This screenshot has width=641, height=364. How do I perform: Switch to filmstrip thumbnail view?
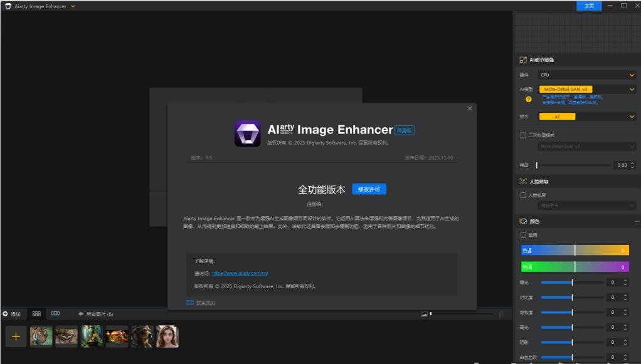(56, 314)
